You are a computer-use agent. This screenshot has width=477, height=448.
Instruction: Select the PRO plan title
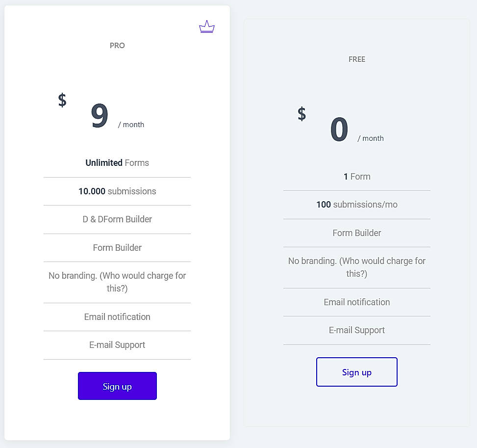(x=117, y=45)
